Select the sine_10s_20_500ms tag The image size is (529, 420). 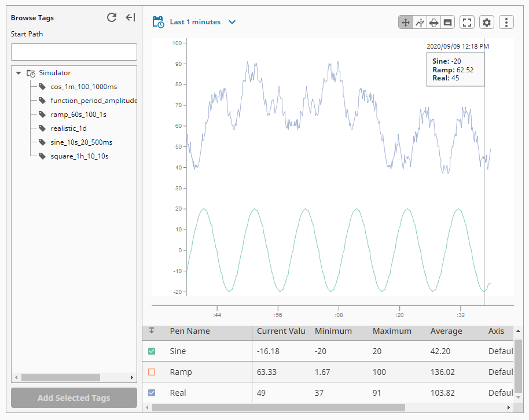[x=81, y=142]
